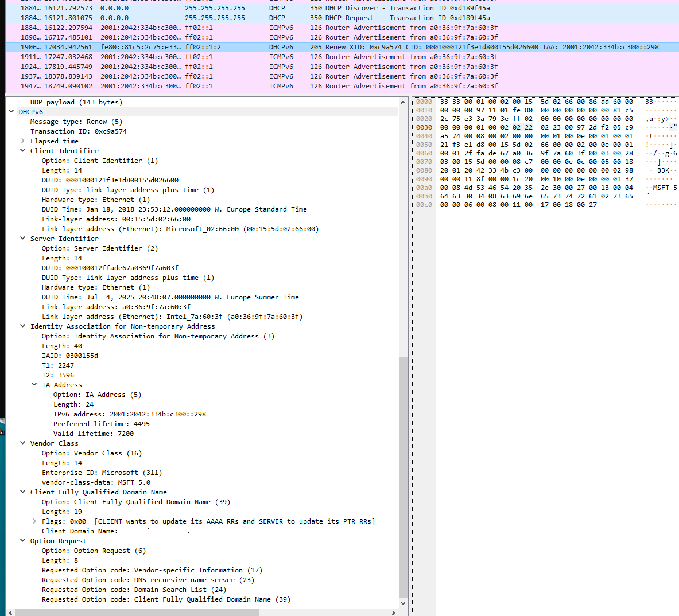Select Requested Option code Domain Search List (24)
Screen dimensions: 679x616
(x=134, y=590)
